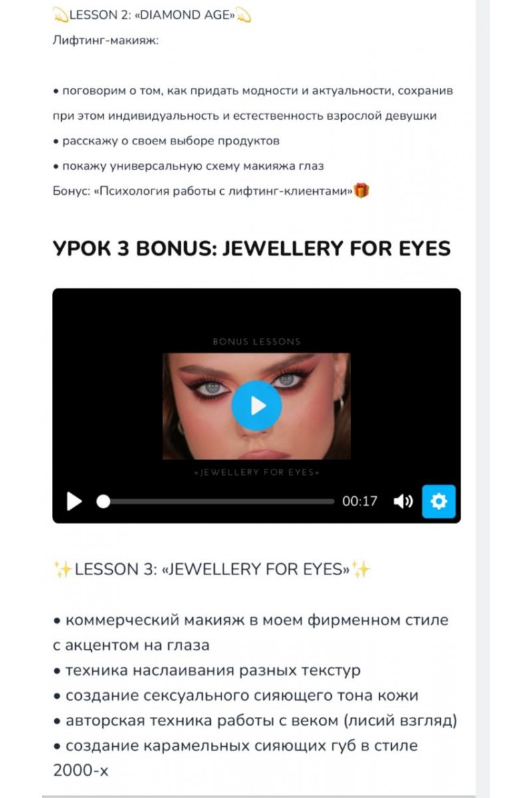Viewport: 532px width, 798px height.
Task: Click the gift emoji after the bonus line
Action: click(x=361, y=191)
